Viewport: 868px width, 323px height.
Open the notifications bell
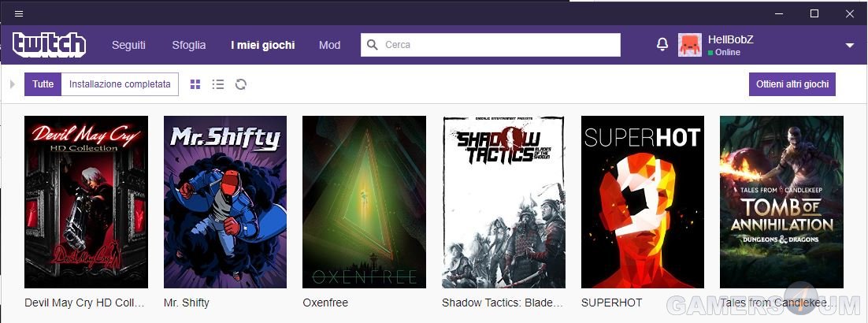coord(662,45)
